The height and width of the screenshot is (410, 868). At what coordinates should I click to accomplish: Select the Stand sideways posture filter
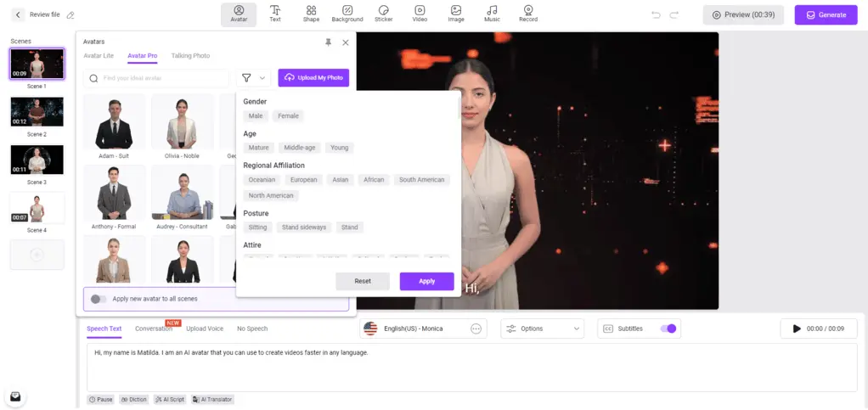pyautogui.click(x=304, y=227)
